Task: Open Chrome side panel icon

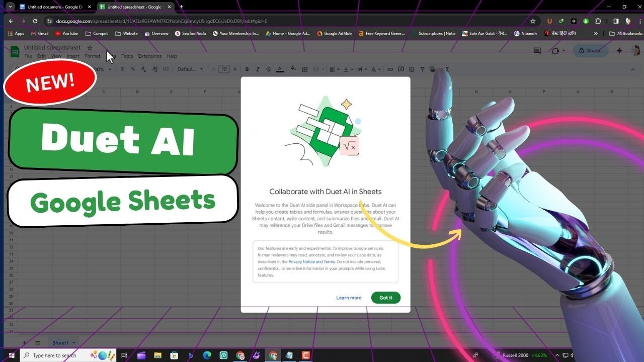Action: tap(615, 21)
